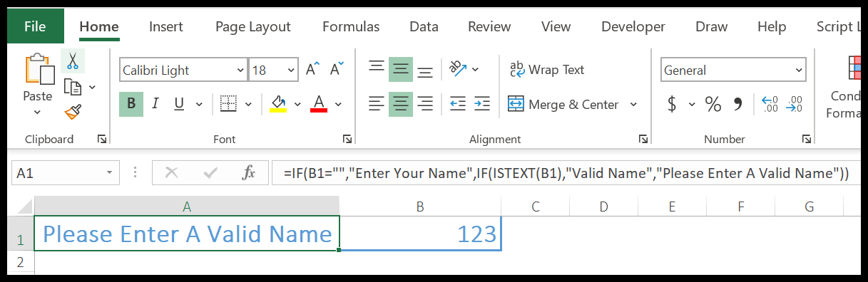Increase font size with larger A
The width and height of the screenshot is (868, 282).
point(312,70)
